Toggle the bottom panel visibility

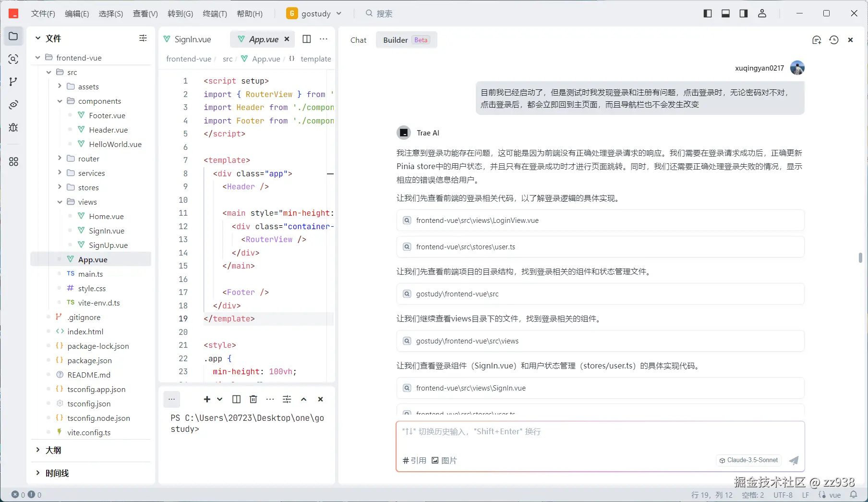(725, 13)
